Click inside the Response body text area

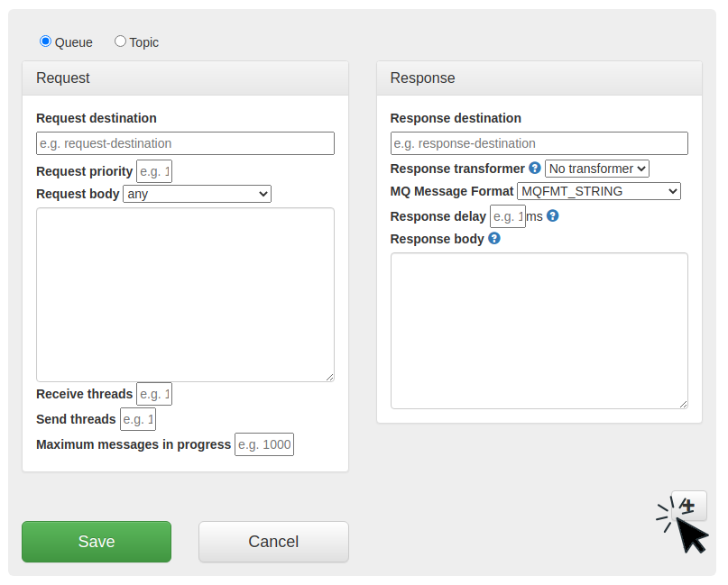pos(539,329)
